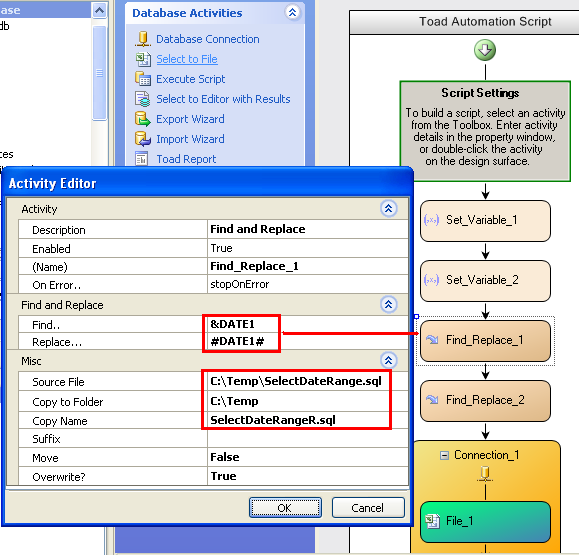This screenshot has width=579, height=555.
Task: Click the Select to File spreadsheet icon
Action: pyautogui.click(x=143, y=59)
